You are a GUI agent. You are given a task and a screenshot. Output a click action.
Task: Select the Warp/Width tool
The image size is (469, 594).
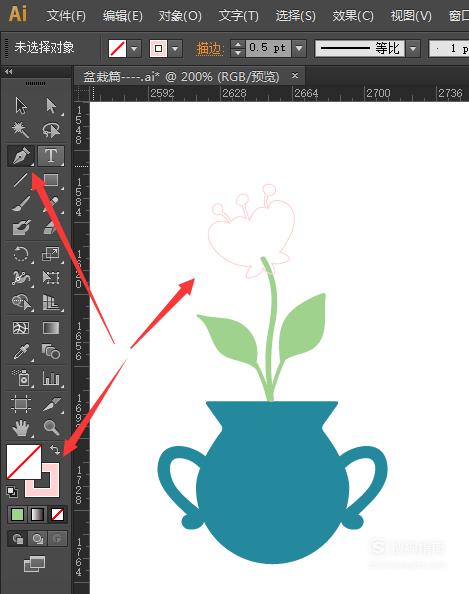tap(21, 278)
